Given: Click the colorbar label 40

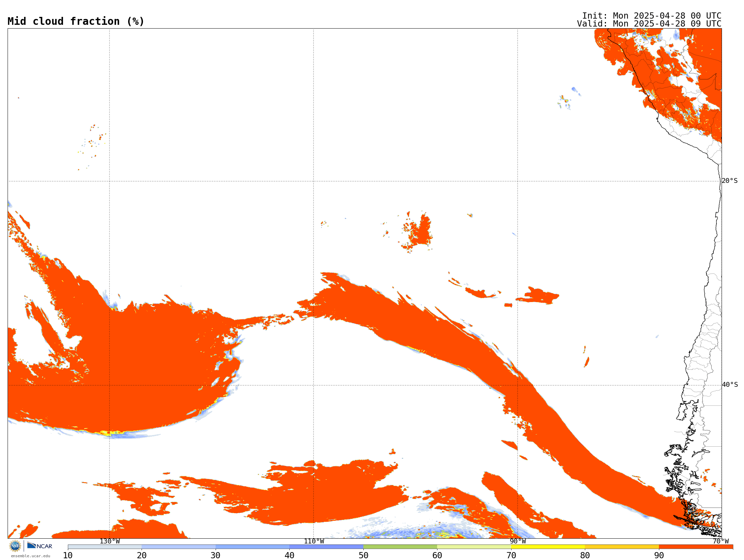Looking at the screenshot, I should coord(289,556).
